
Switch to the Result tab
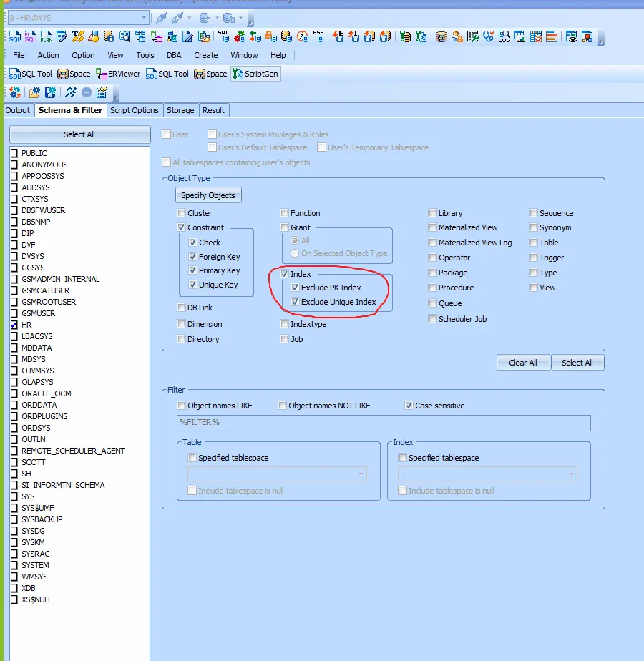(x=213, y=110)
